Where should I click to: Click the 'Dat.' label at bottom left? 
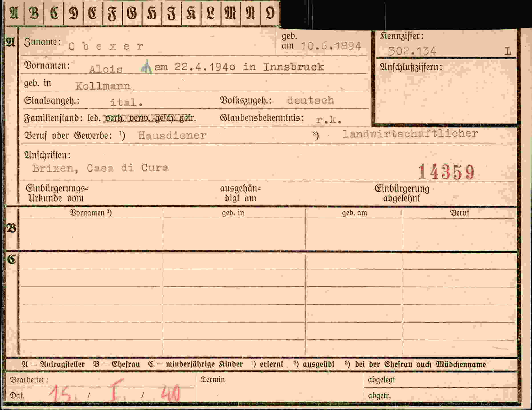coord(17,396)
